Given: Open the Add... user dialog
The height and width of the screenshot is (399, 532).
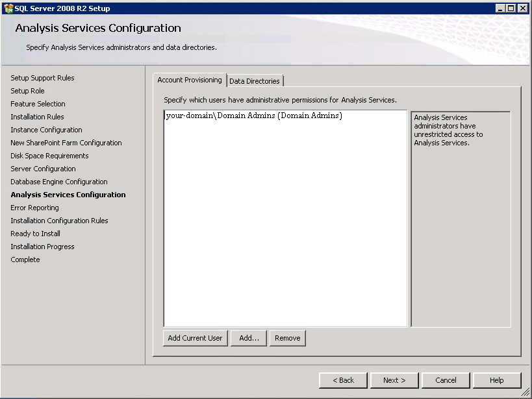Looking at the screenshot, I should (249, 338).
